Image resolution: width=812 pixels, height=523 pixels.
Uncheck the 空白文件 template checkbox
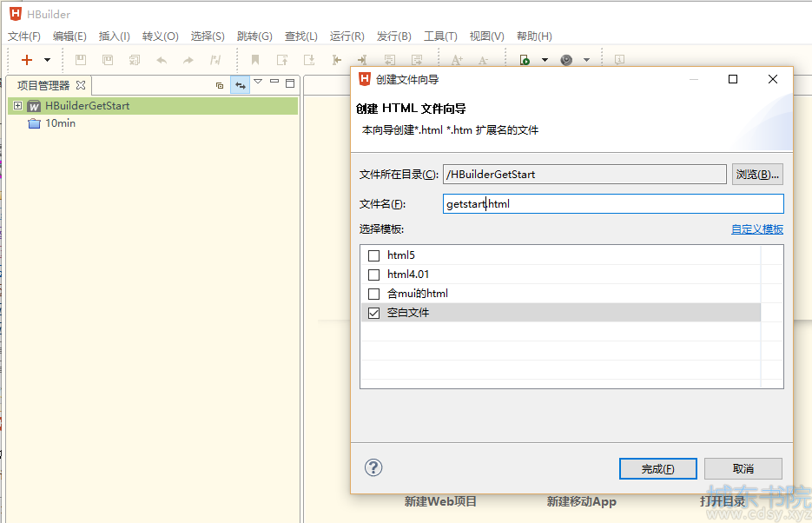[374, 313]
